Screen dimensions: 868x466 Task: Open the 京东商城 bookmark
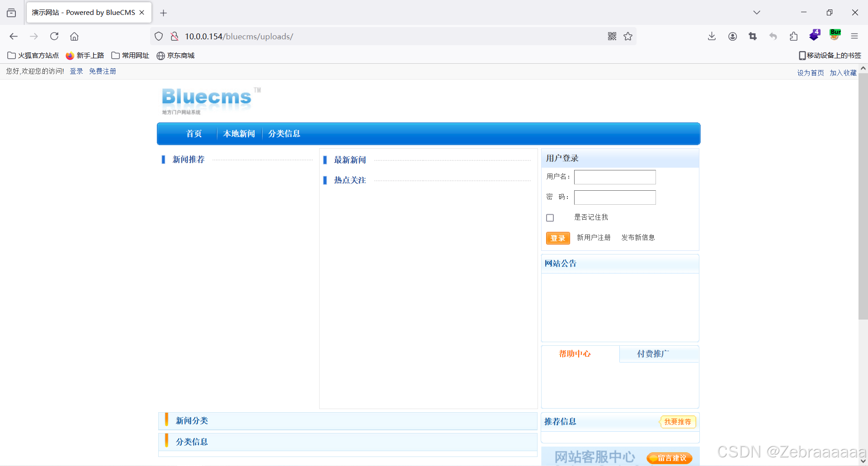click(x=175, y=55)
